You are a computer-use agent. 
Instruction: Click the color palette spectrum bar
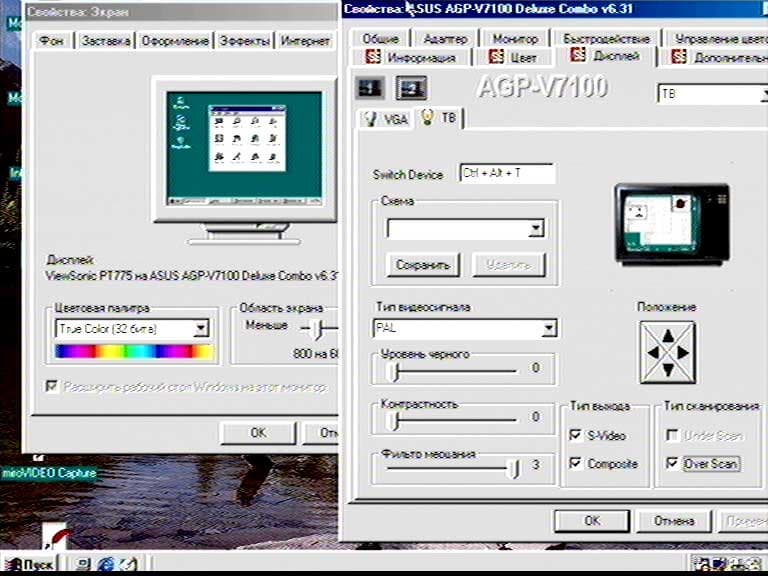(x=134, y=352)
